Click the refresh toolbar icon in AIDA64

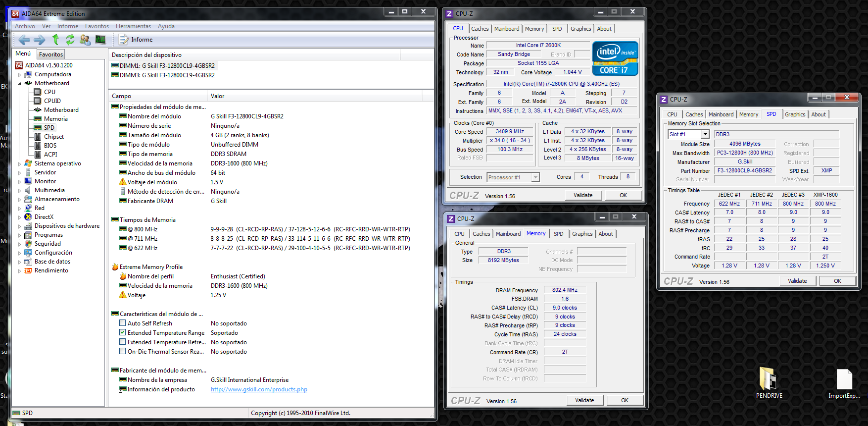point(70,40)
